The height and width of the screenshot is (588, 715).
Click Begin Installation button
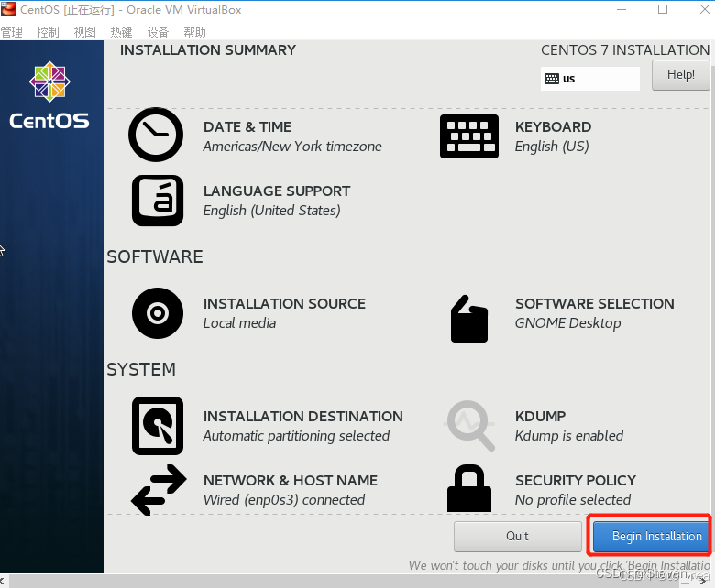coord(651,536)
